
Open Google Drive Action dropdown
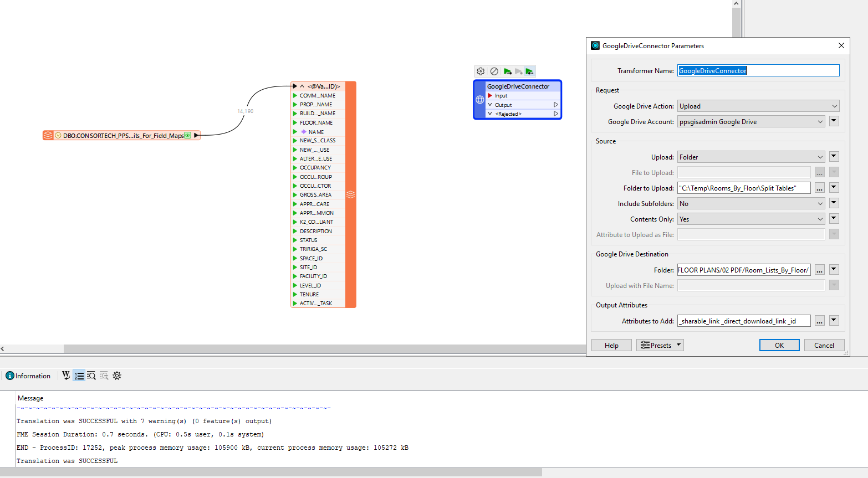click(758, 106)
